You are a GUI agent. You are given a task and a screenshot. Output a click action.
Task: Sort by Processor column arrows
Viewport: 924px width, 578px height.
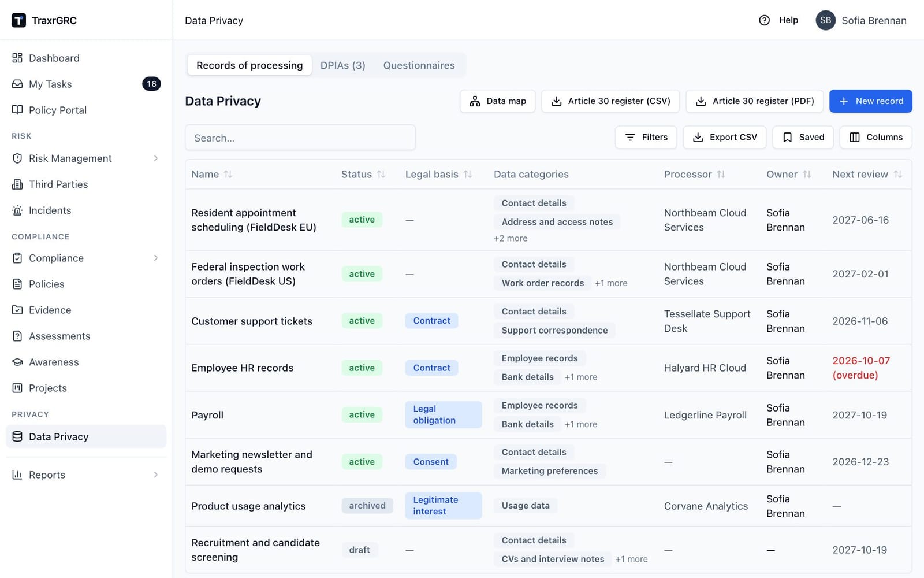pos(721,174)
